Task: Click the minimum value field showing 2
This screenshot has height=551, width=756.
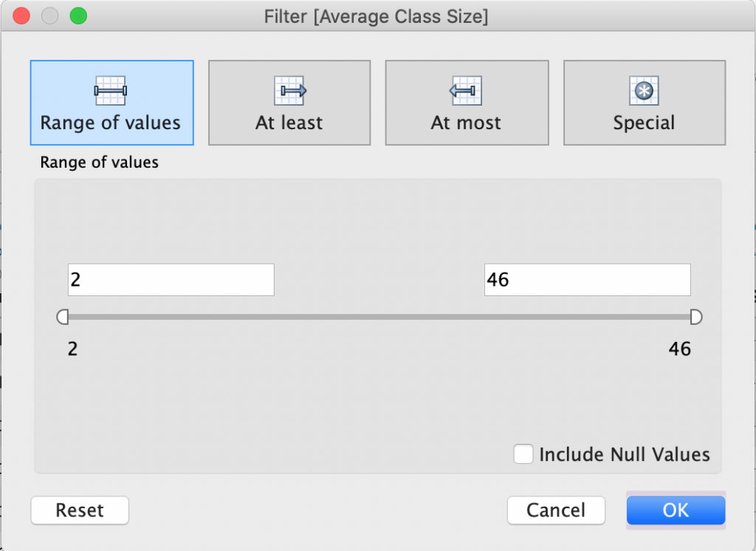Action: pyautogui.click(x=171, y=280)
